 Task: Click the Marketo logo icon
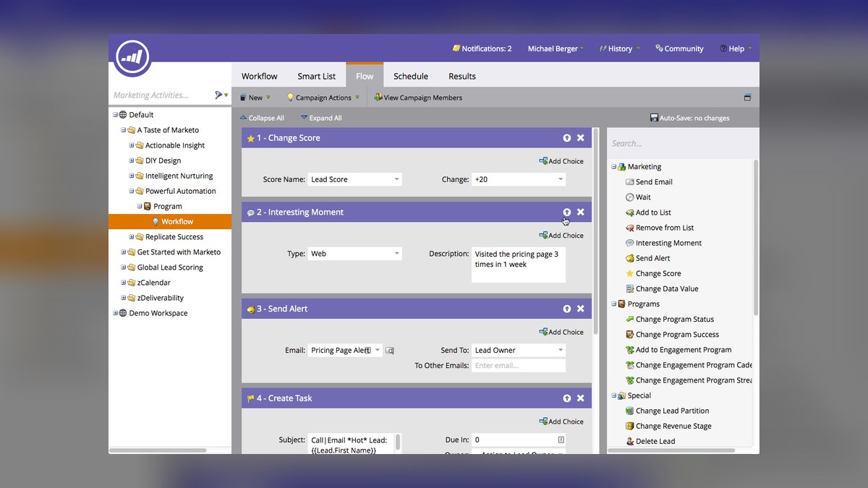click(132, 57)
